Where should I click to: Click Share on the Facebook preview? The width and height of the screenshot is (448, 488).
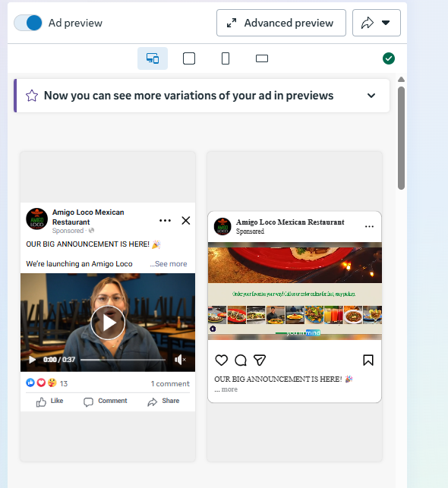tap(163, 401)
